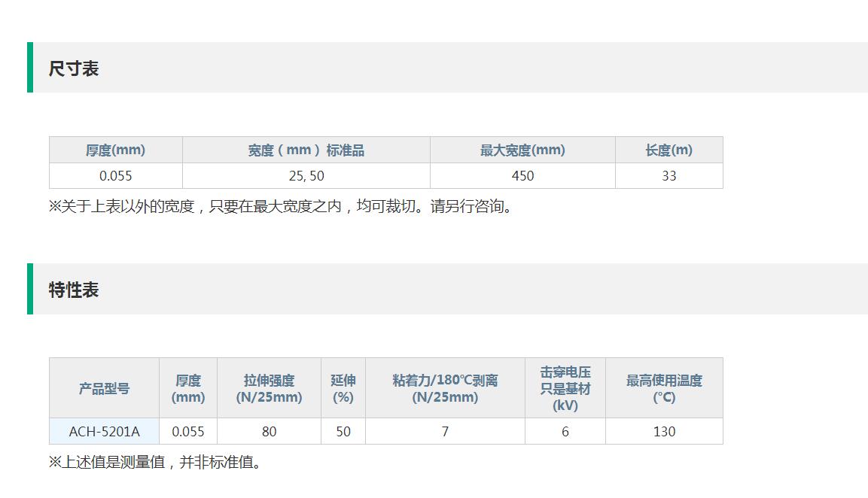Select the 拉伸强度 (N/25mm) header
868x498 pixels.
(x=269, y=388)
